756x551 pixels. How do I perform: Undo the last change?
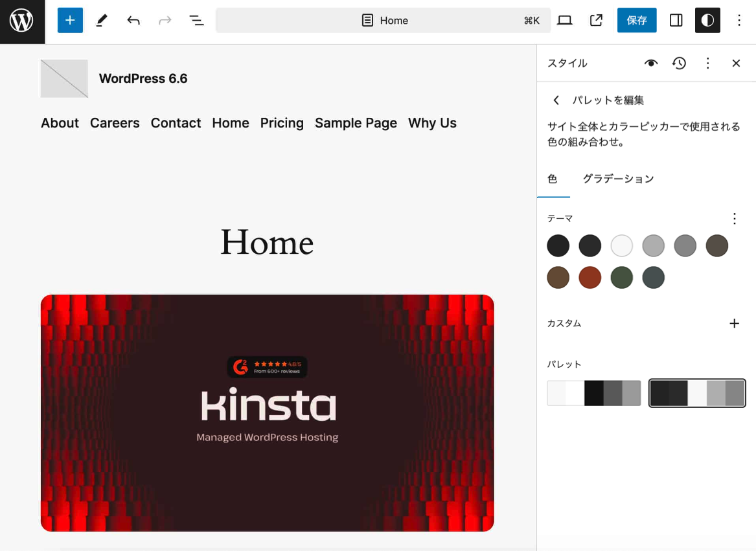(133, 20)
